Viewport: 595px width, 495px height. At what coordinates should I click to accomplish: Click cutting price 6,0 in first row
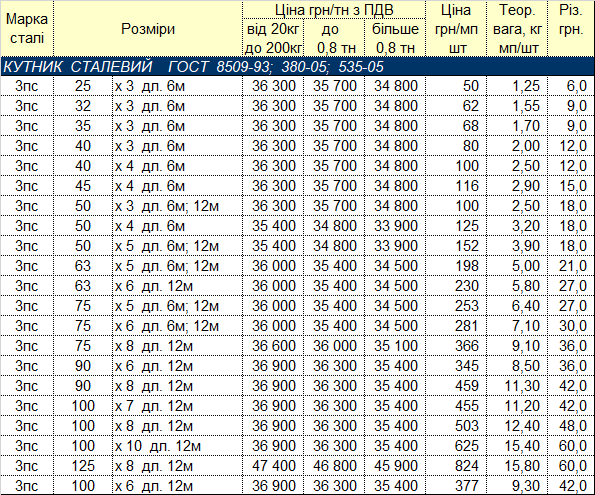point(571,86)
